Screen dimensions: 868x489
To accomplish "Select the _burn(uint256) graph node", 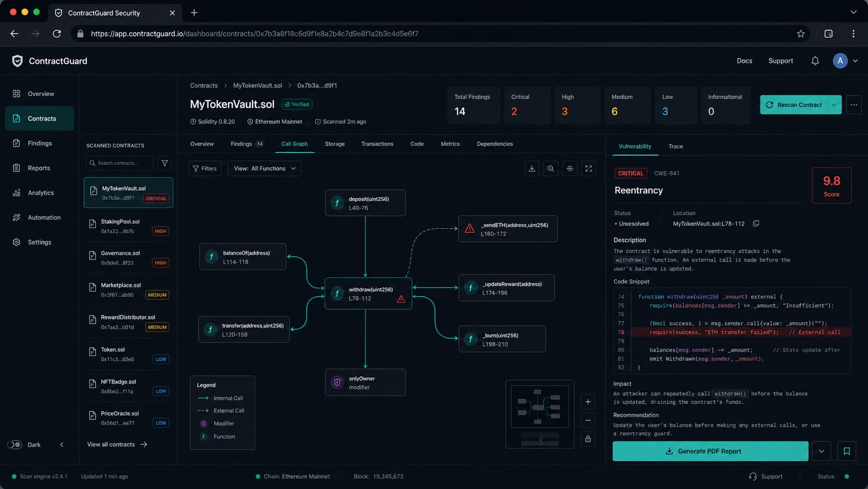I will (502, 339).
